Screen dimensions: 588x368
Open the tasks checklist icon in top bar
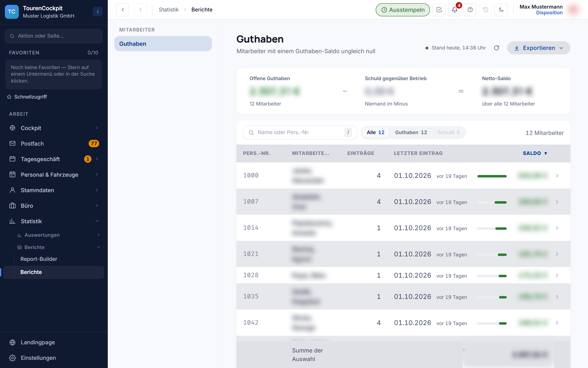point(439,10)
